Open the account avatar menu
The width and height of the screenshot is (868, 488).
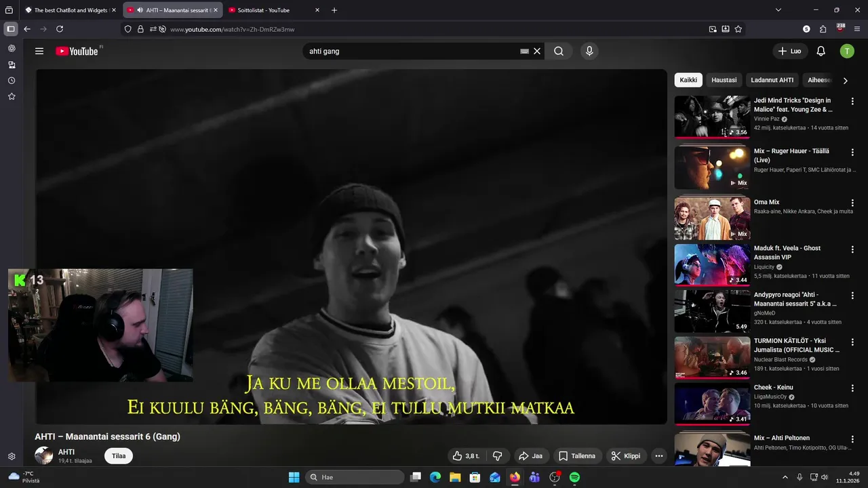847,51
